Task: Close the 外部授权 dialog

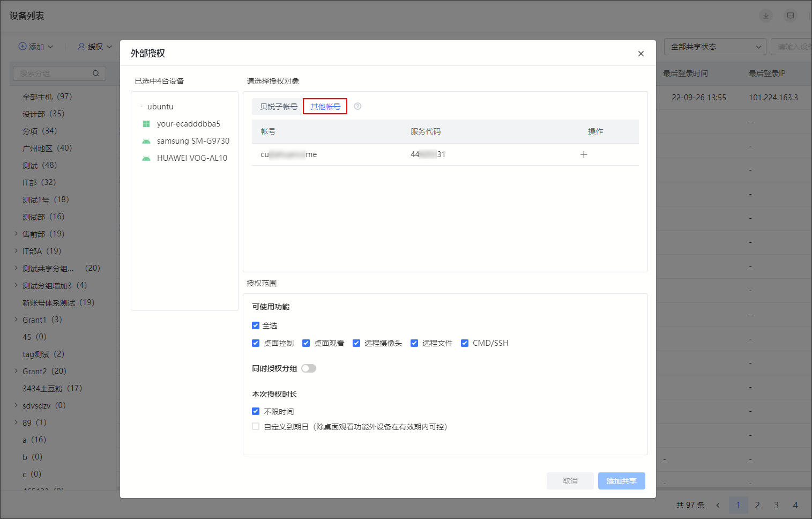Action: (x=640, y=54)
